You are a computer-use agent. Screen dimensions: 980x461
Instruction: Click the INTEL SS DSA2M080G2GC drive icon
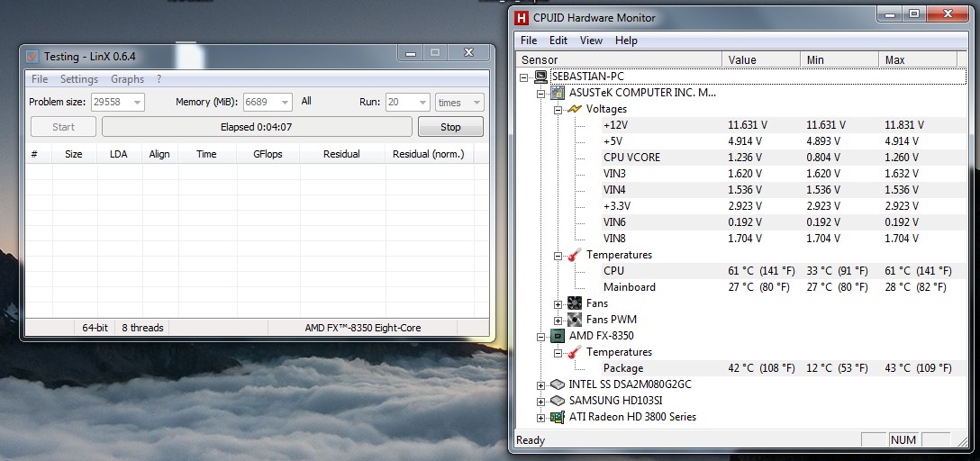click(x=558, y=384)
